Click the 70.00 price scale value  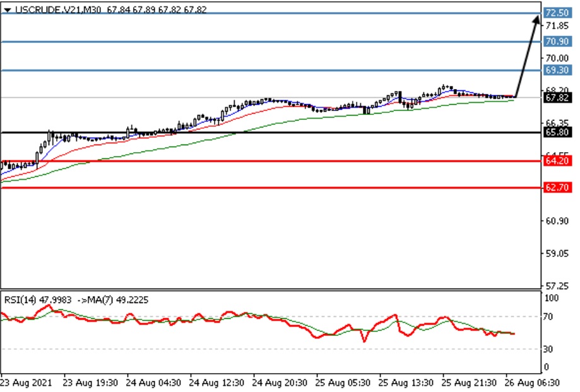(x=557, y=58)
